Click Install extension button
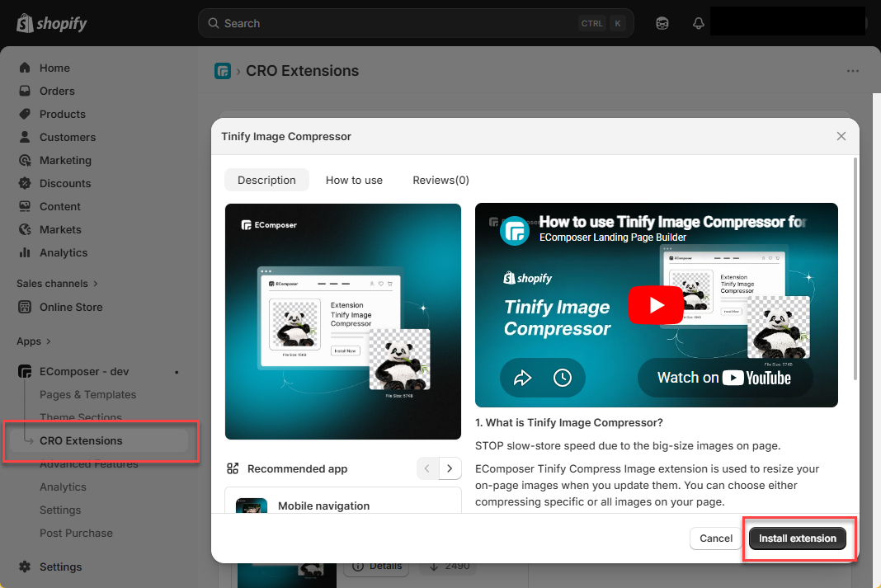The height and width of the screenshot is (588, 881). click(x=798, y=538)
